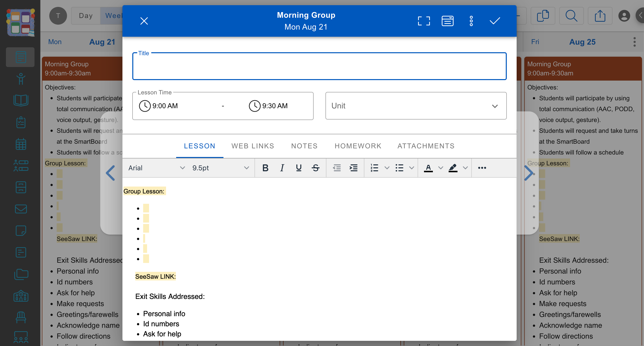This screenshot has height=346, width=644.
Task: Save lesson with the checkmark icon
Action: [x=494, y=21]
